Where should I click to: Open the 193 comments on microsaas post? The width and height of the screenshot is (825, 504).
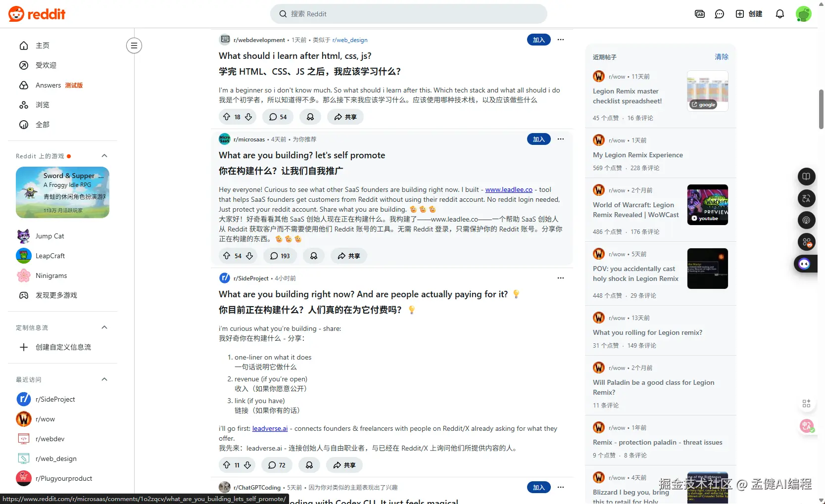280,256
